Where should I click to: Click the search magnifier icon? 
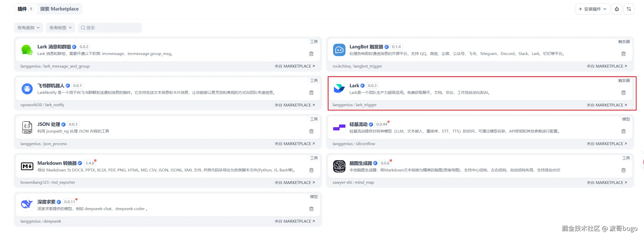click(x=83, y=28)
